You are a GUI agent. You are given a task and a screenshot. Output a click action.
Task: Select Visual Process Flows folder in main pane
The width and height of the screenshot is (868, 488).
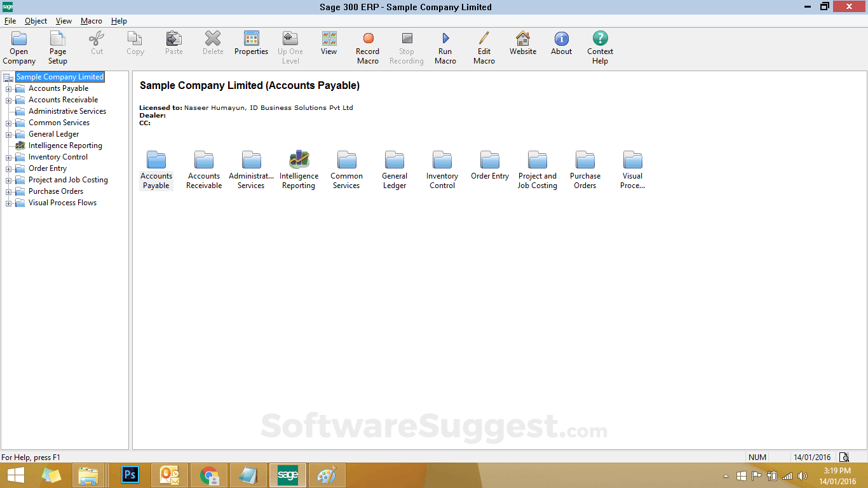tap(633, 170)
